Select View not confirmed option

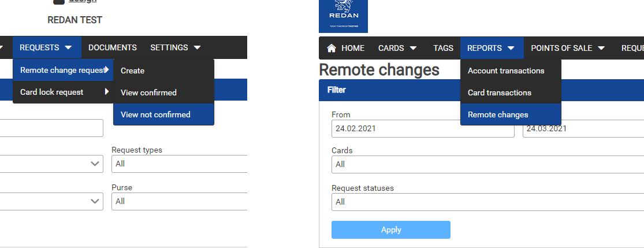click(155, 114)
